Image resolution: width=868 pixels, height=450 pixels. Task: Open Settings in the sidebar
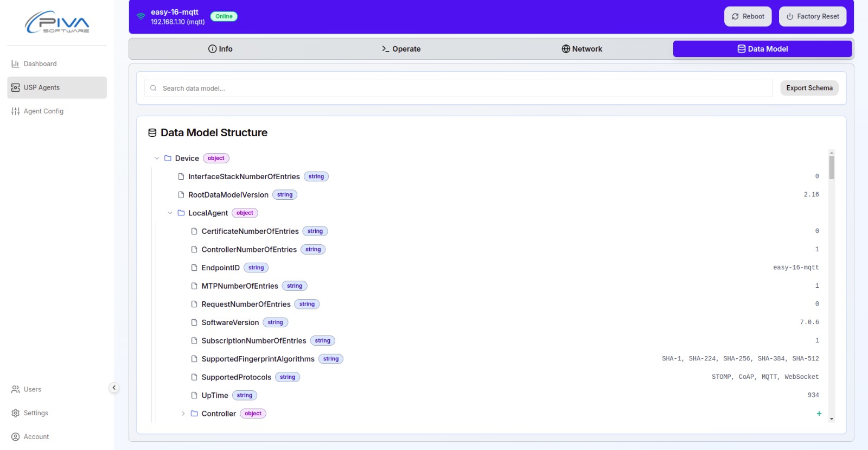[x=36, y=413]
